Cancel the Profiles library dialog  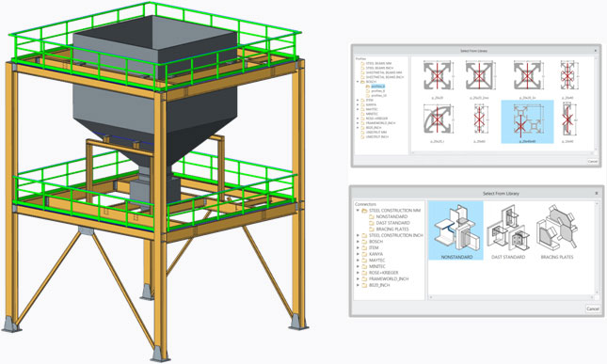pos(592,161)
